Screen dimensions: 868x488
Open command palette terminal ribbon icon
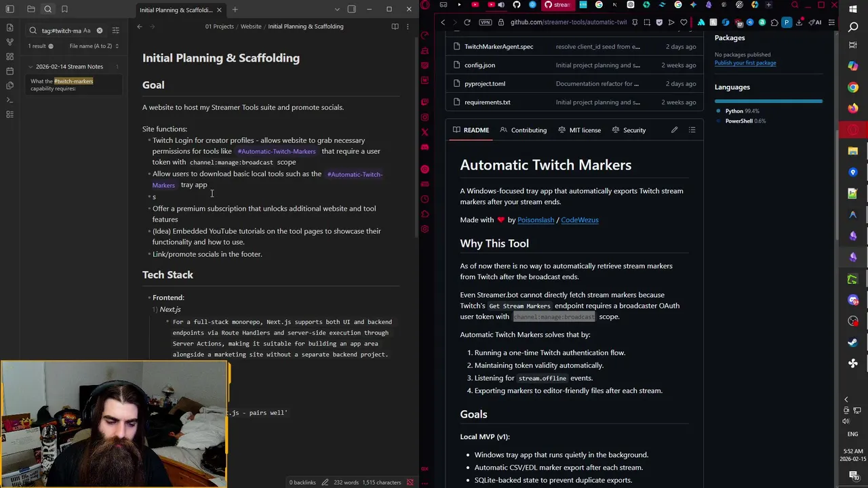point(9,100)
